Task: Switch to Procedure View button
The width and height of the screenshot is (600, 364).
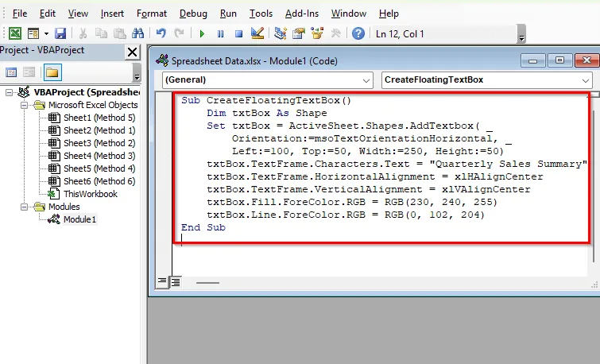Action: point(162,282)
